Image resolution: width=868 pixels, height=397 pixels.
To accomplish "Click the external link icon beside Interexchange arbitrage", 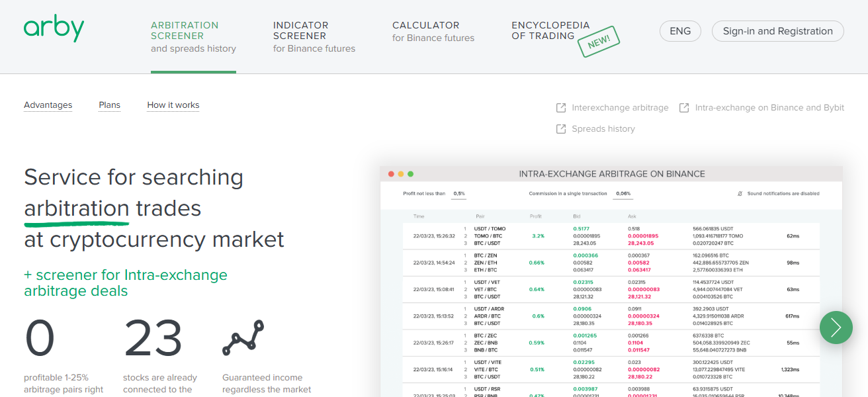I will click(x=561, y=108).
